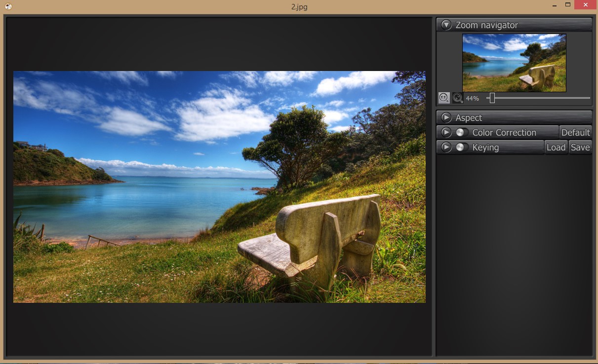Maximize the 2.jpg window

568,4
